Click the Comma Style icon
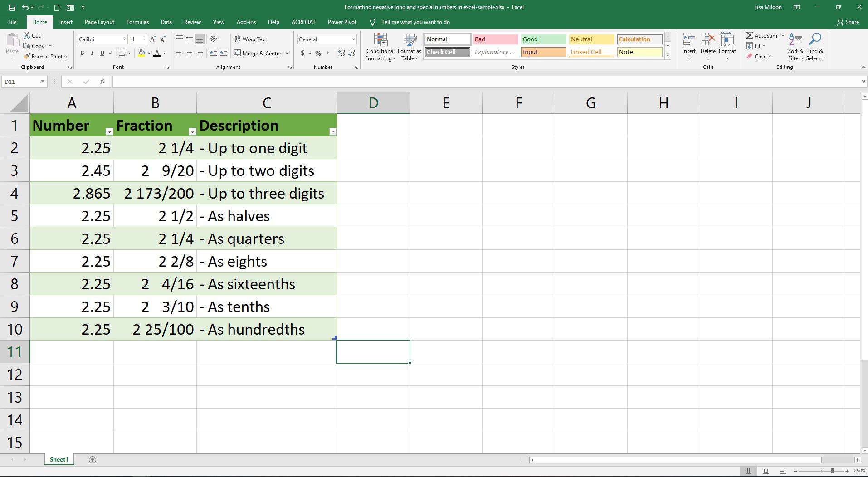The height and width of the screenshot is (477, 868). pos(327,53)
